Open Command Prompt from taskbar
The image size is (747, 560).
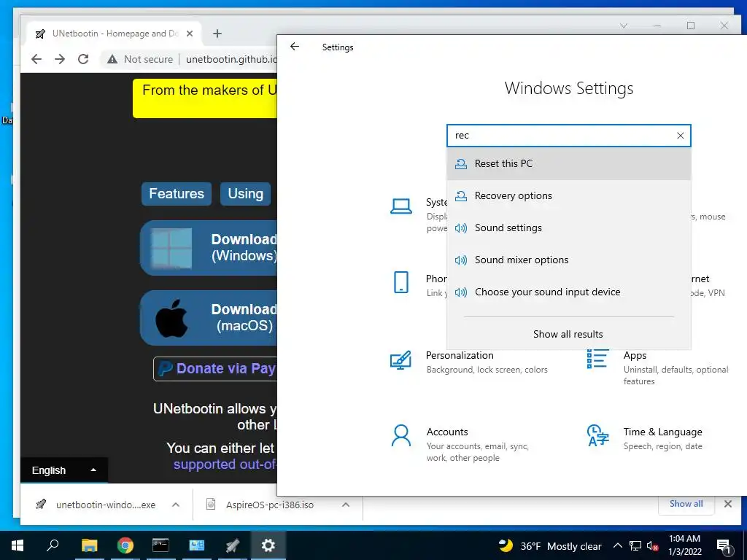(x=160, y=545)
